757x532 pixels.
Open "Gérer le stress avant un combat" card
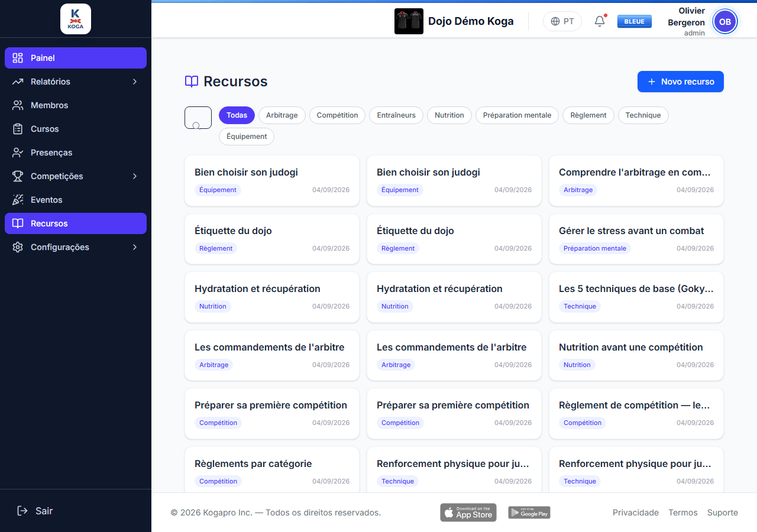pos(636,239)
